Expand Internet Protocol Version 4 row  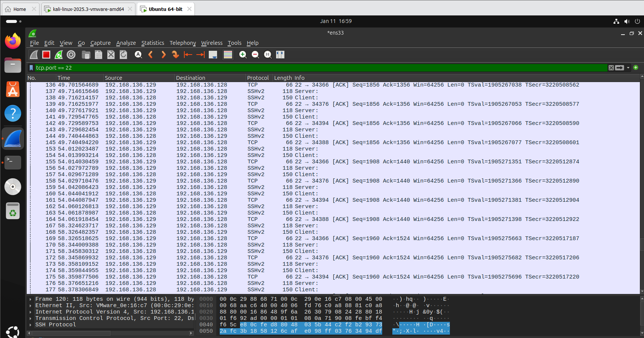(x=30, y=312)
